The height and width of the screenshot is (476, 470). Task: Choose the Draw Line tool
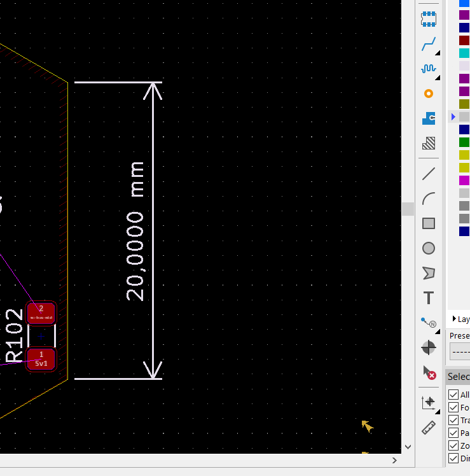(429, 174)
